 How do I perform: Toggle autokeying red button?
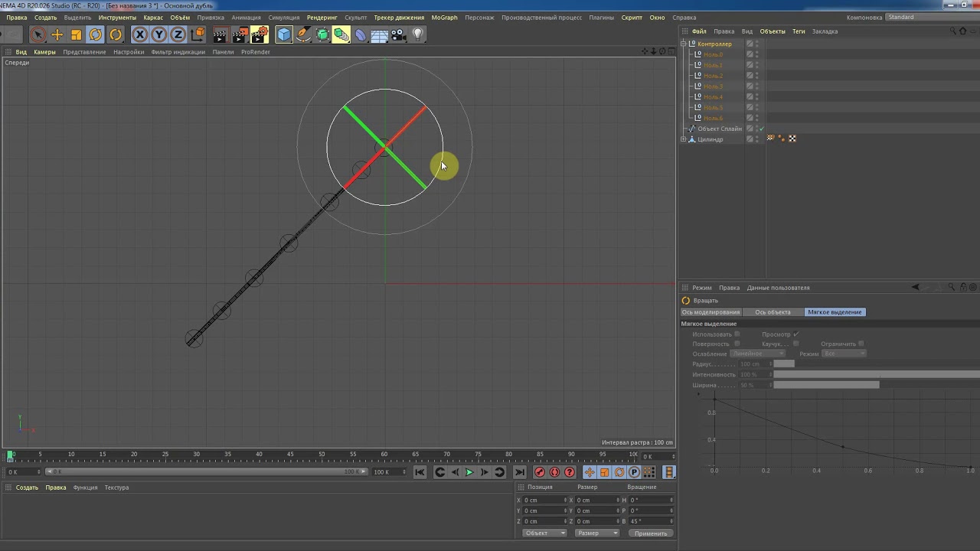(x=554, y=472)
